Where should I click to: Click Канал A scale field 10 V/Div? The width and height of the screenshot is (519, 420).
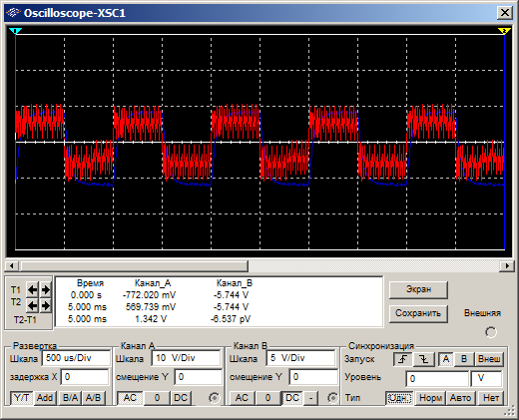click(x=186, y=358)
